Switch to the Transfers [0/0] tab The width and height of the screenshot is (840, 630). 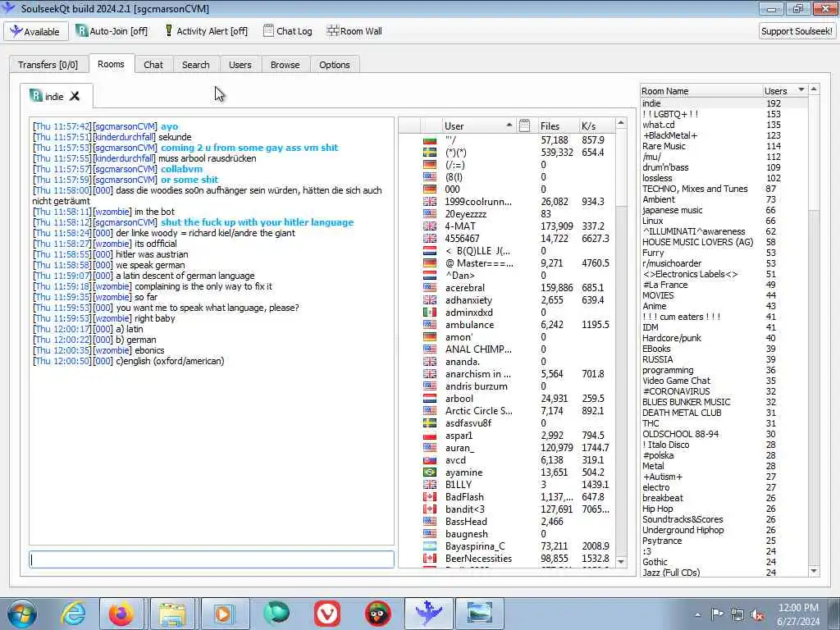(x=48, y=64)
